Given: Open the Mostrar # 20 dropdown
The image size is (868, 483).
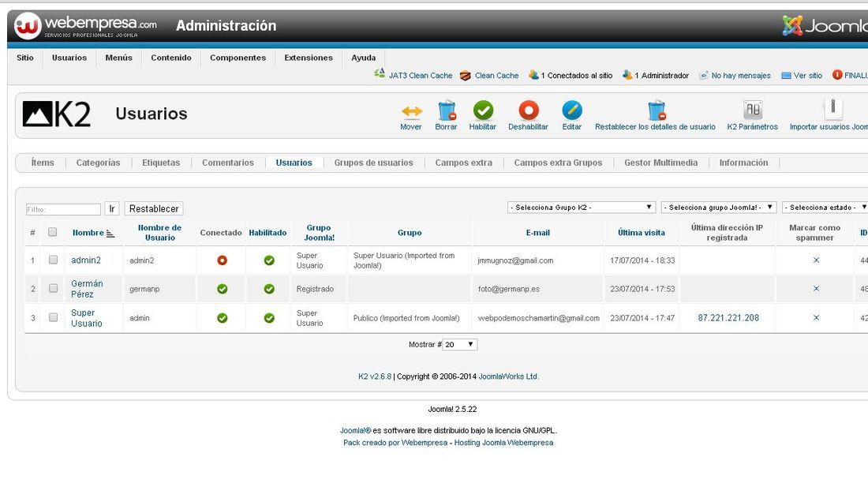Looking at the screenshot, I should (x=459, y=345).
